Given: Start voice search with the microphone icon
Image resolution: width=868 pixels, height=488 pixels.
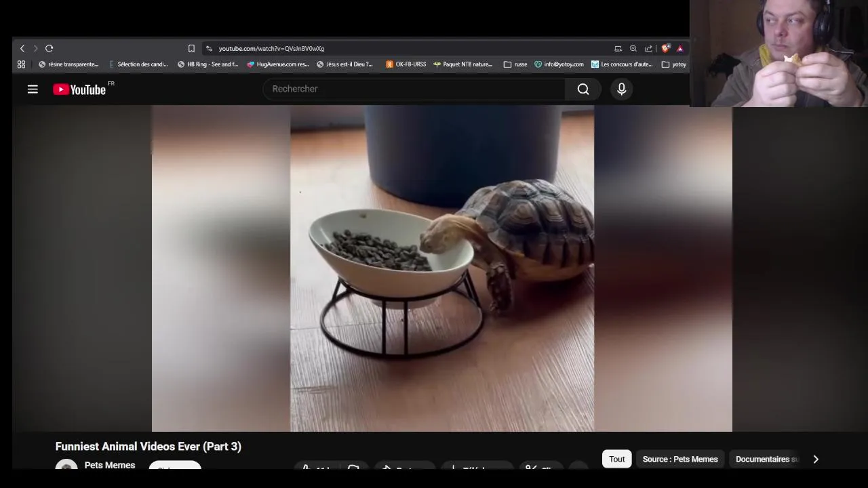Looking at the screenshot, I should pos(621,89).
